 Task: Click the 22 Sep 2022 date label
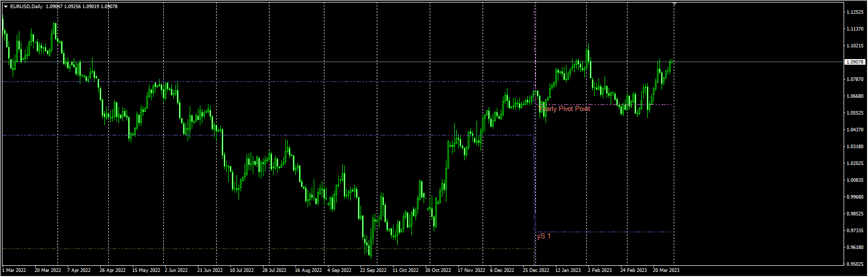tap(373, 270)
